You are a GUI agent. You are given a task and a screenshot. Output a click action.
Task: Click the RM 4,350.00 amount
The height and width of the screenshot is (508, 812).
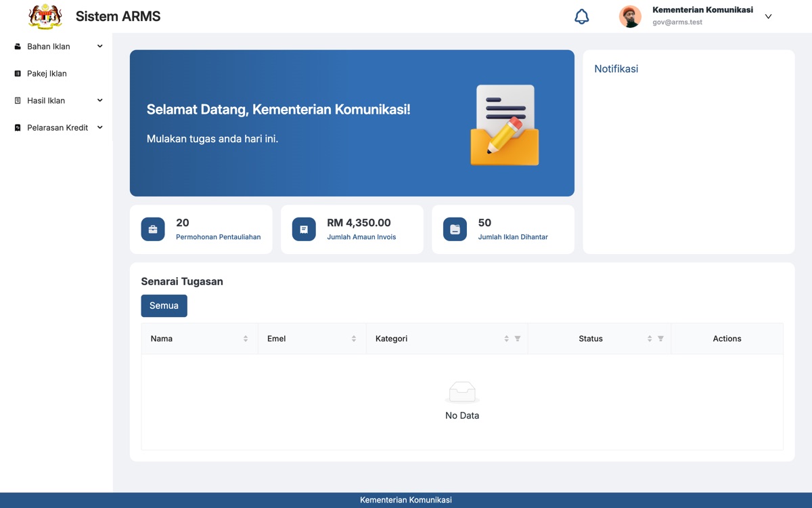point(359,223)
